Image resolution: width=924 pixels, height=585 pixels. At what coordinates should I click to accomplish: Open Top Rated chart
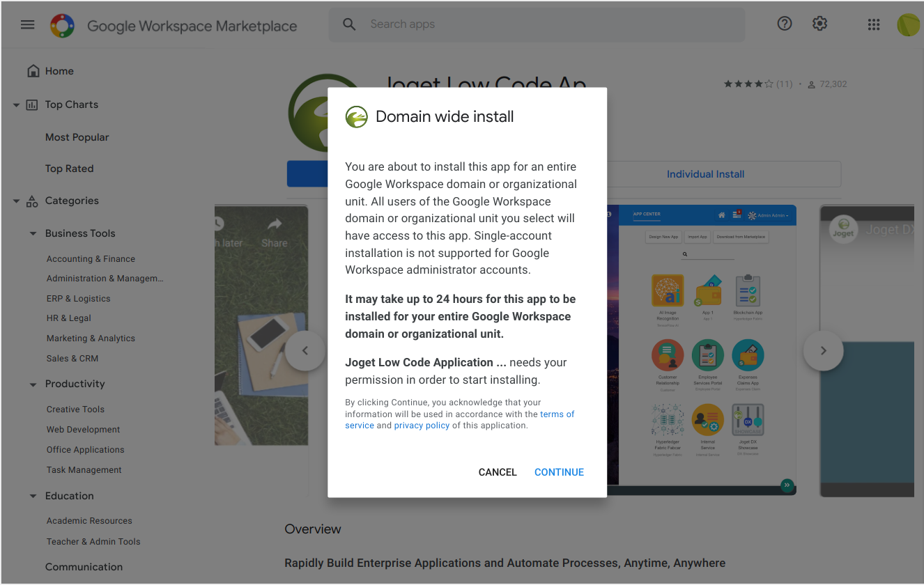pyautogui.click(x=70, y=169)
